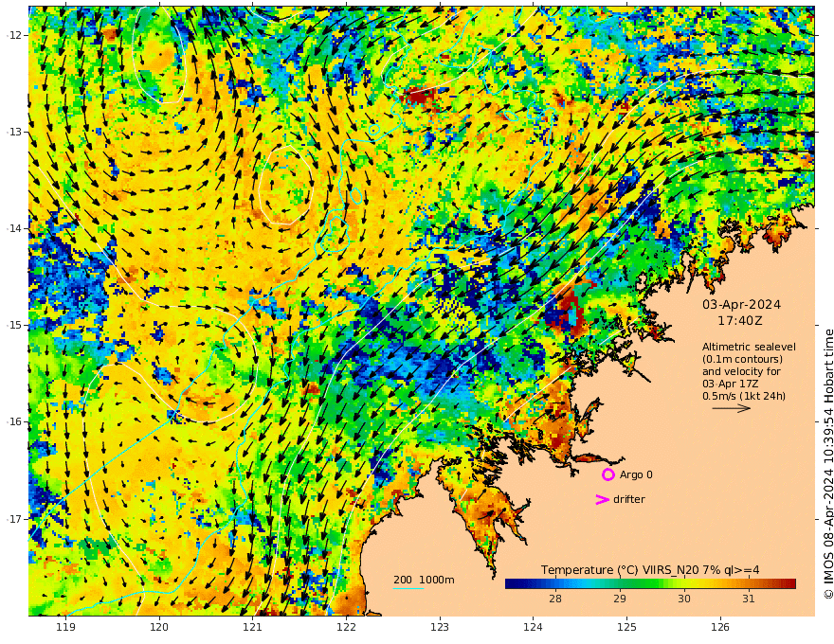Click the '0.5m/s (1kt 24h)' scale text
This screenshot has width=834, height=644.
(x=744, y=396)
